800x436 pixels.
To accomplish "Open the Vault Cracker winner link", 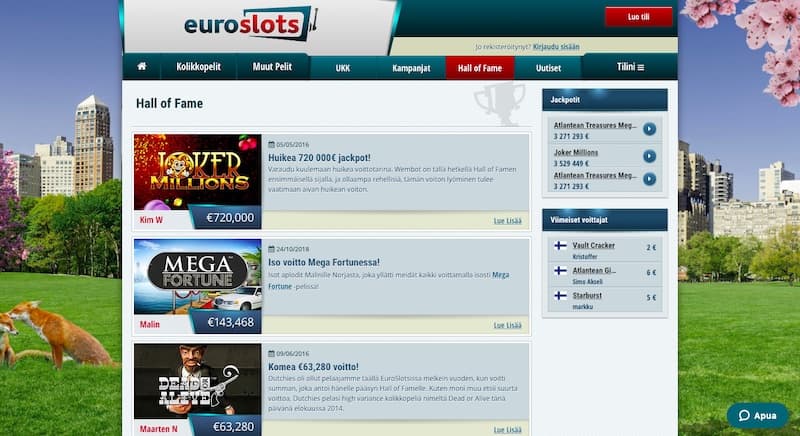I will point(593,245).
